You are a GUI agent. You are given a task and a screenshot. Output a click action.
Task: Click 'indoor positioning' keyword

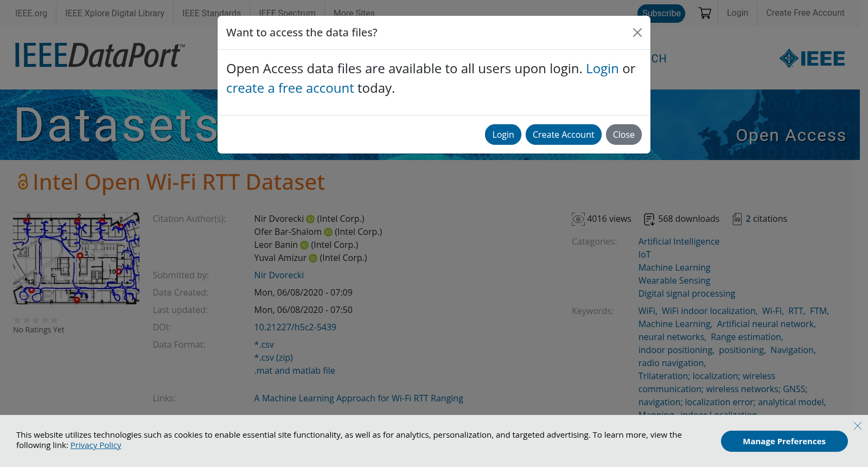pos(675,350)
